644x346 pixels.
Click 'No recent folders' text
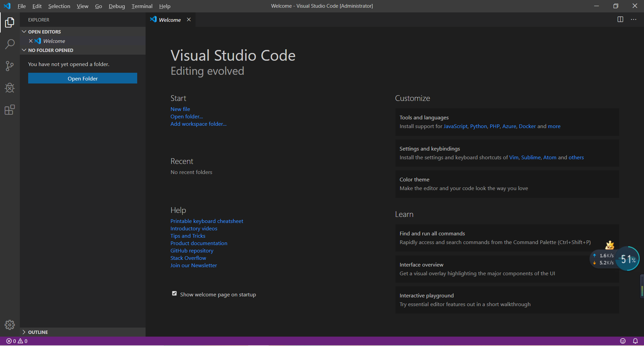tap(191, 172)
